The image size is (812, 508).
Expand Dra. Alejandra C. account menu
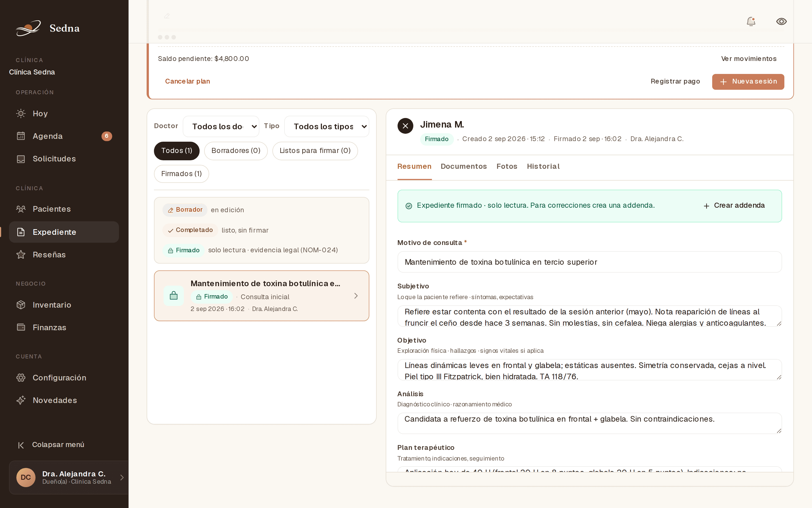[x=69, y=478]
